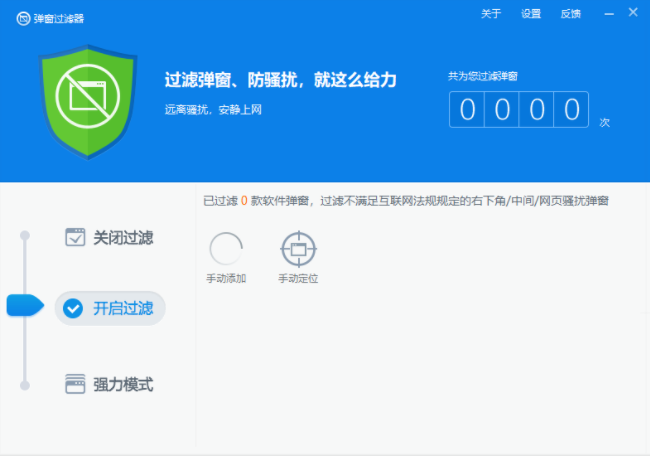Click the 弹窗过滤器 app logo in title bar
The width and height of the screenshot is (650, 456).
click(x=23, y=17)
